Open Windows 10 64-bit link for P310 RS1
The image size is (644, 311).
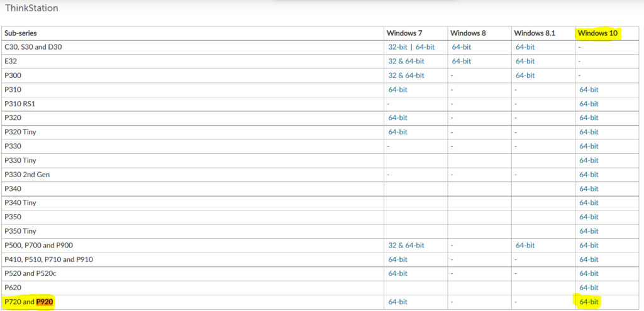click(589, 104)
